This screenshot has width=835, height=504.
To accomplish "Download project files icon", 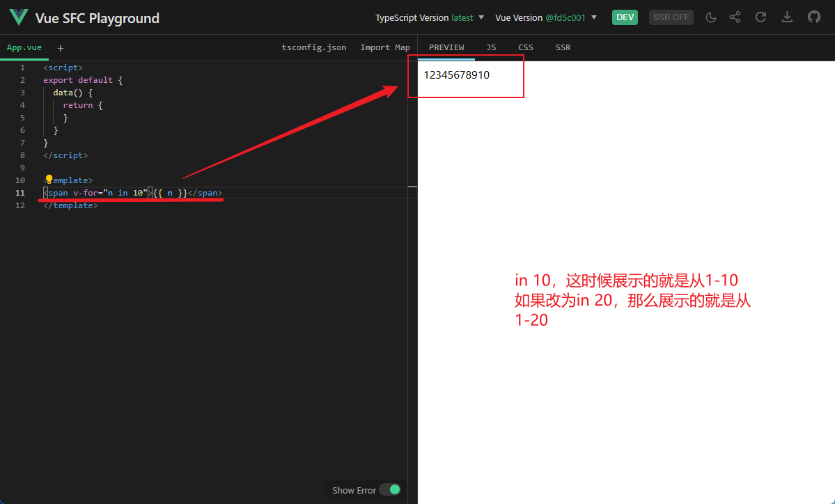I will pyautogui.click(x=786, y=17).
